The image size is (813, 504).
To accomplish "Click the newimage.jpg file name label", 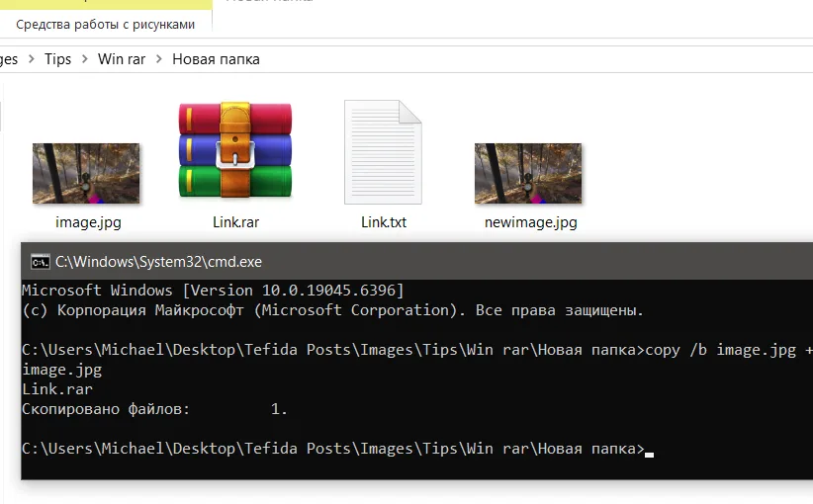I will point(530,222).
